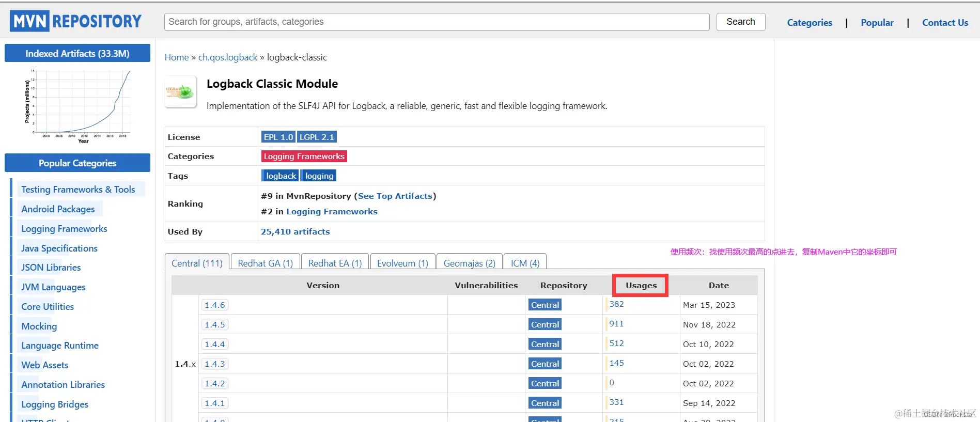980x422 pixels.
Task: Open version 1.4.1
Action: click(215, 403)
